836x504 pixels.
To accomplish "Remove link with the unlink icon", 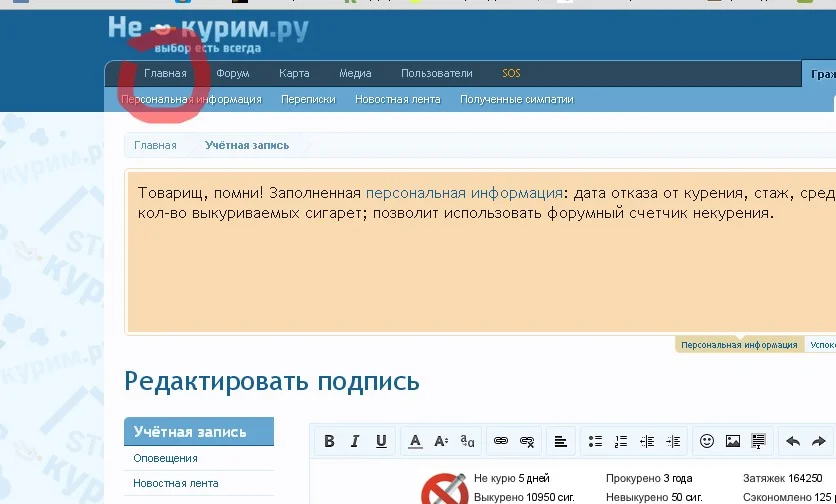I will coord(527,441).
